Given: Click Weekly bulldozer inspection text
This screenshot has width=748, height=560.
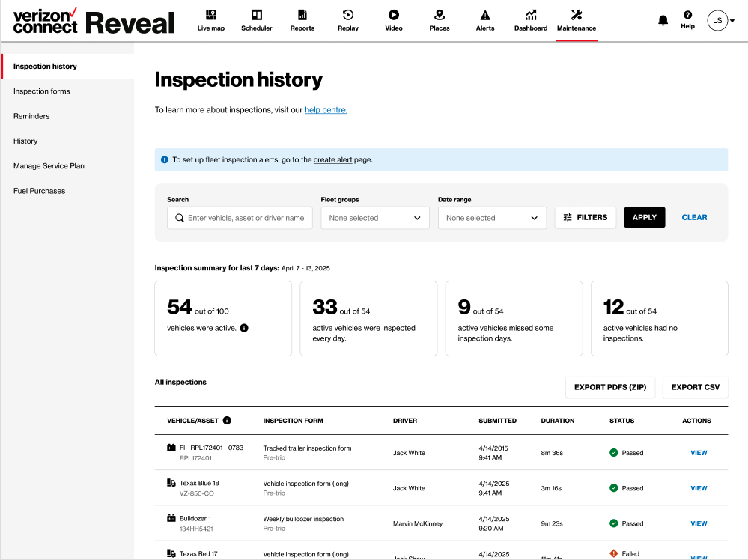Looking at the screenshot, I should click(303, 519).
